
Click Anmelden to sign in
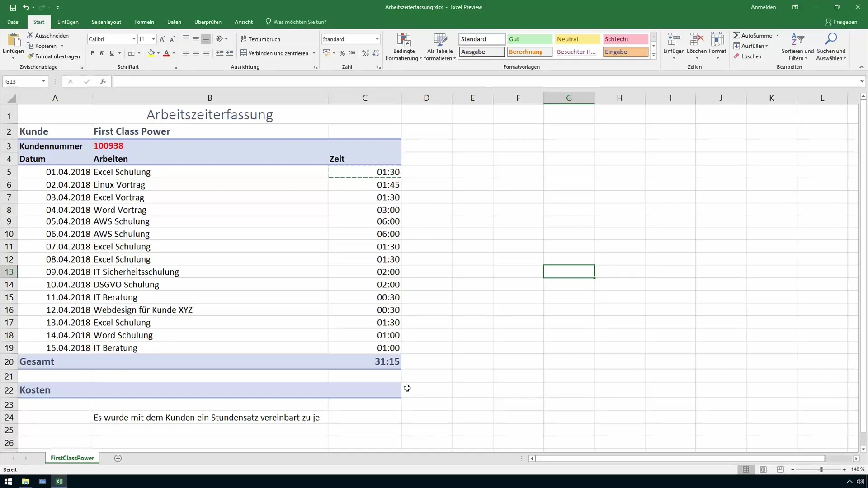763,7
